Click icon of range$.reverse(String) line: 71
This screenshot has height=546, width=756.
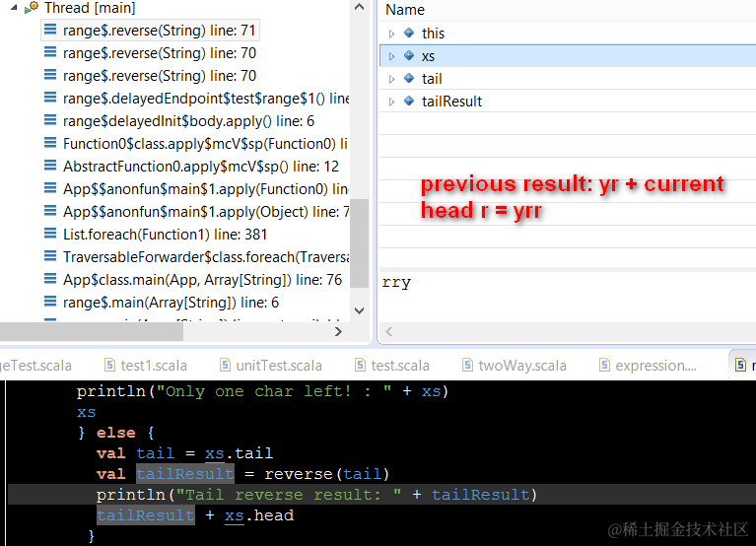(x=50, y=30)
